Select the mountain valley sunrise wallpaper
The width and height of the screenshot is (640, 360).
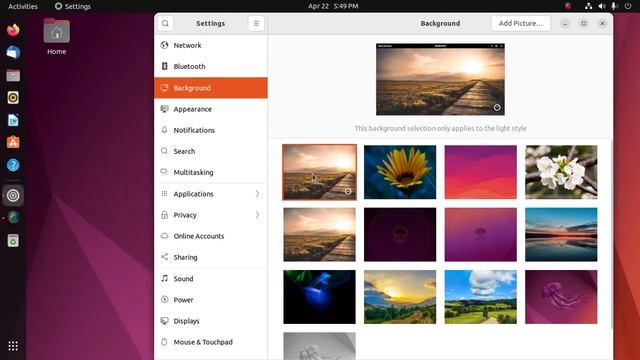click(x=400, y=297)
